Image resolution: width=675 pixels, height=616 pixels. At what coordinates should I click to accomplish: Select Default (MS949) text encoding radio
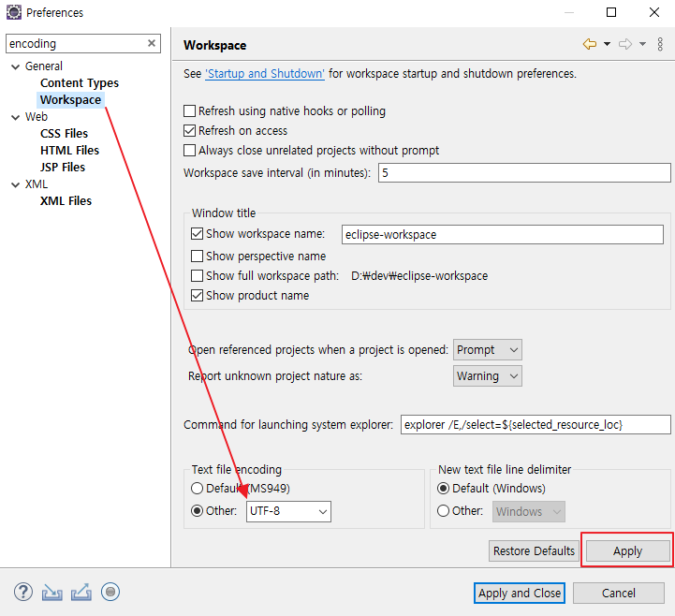[197, 488]
